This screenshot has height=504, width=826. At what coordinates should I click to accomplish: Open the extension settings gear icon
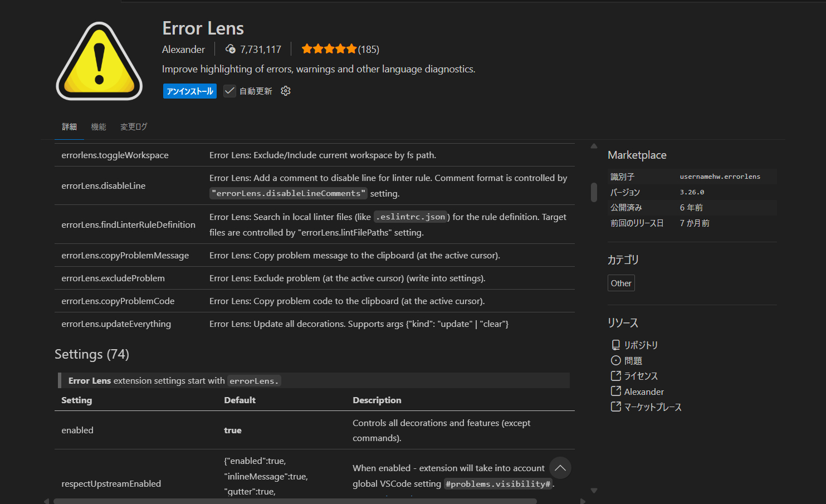[286, 91]
